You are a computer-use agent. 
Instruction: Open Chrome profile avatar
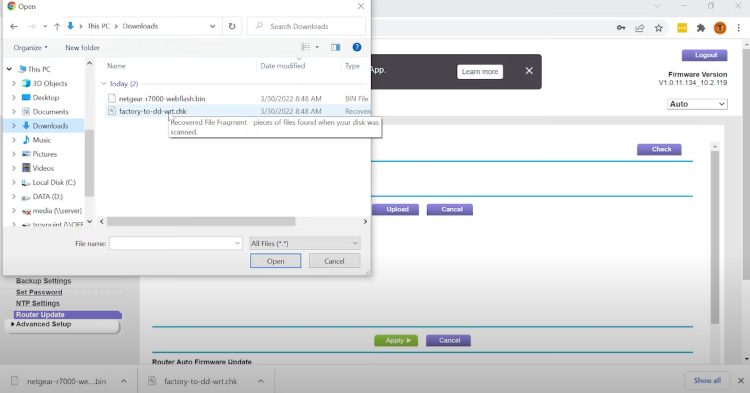[720, 28]
